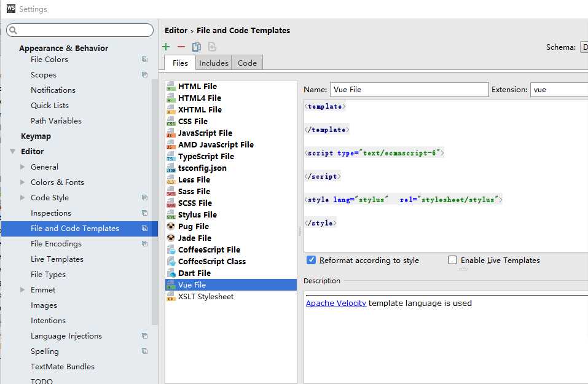The image size is (588, 384).
Task: Select Keymap in settings tree
Action: [36, 136]
